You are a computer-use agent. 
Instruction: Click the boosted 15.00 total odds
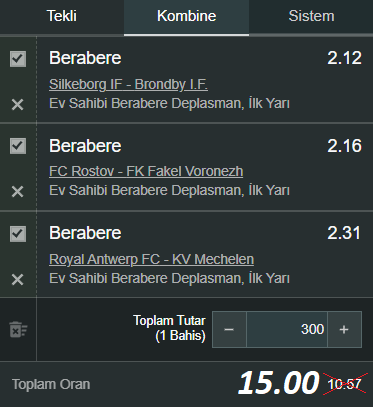[x=279, y=383]
